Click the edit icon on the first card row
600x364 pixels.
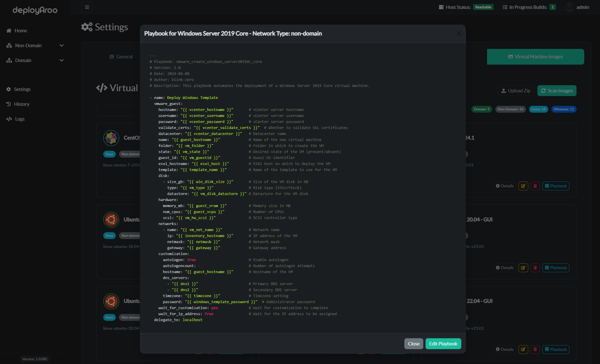pyautogui.click(x=523, y=186)
